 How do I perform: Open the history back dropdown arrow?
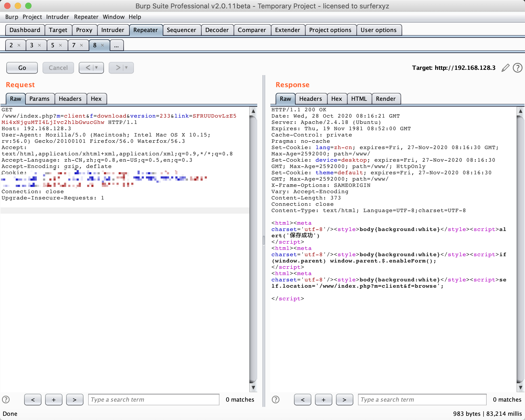(x=96, y=68)
